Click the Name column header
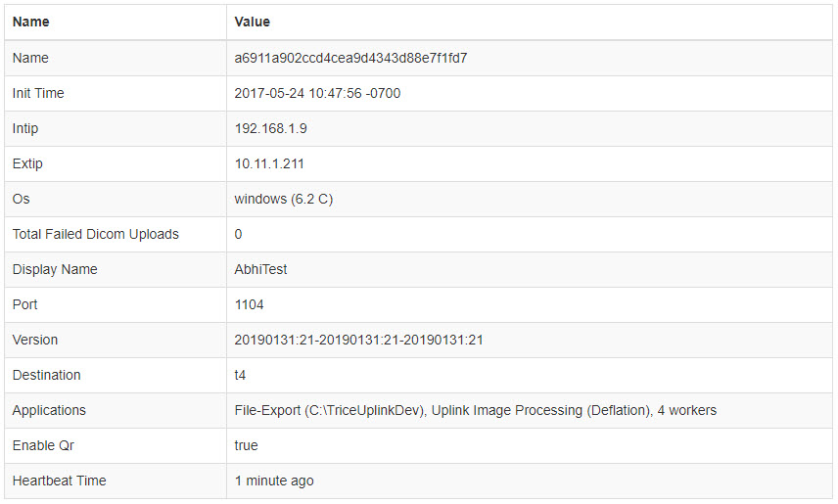 (x=31, y=22)
